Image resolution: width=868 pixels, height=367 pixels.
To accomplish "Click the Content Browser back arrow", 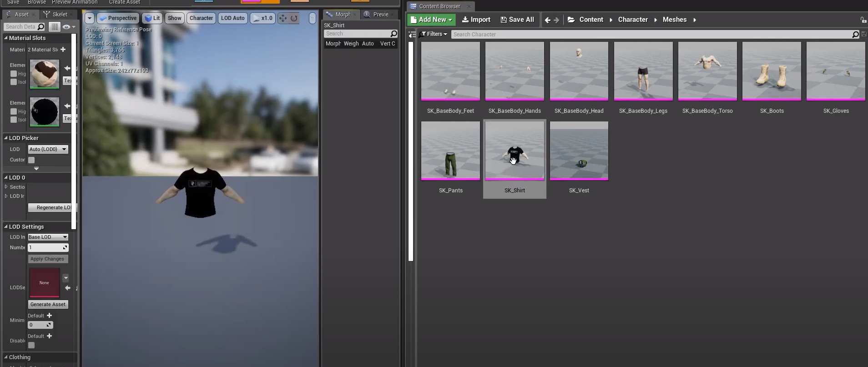I will pos(547,20).
